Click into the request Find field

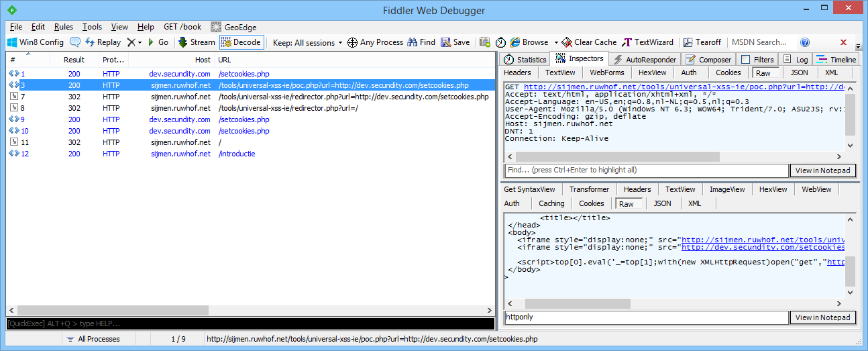[647, 170]
